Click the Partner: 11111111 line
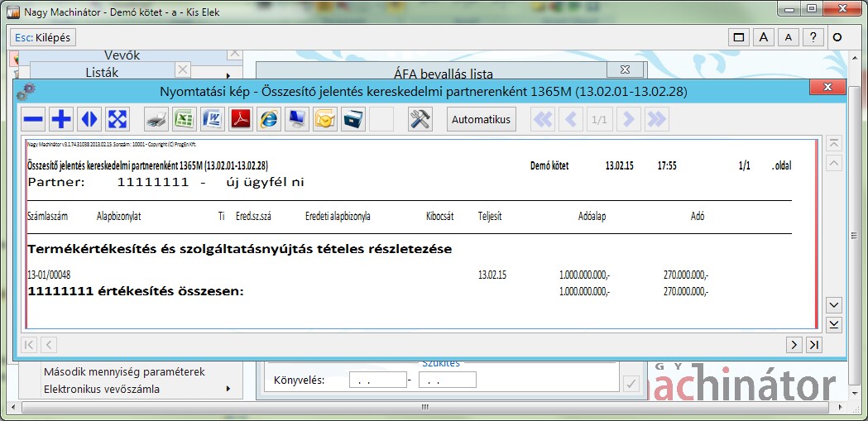The width and height of the screenshot is (868, 421). 166,183
